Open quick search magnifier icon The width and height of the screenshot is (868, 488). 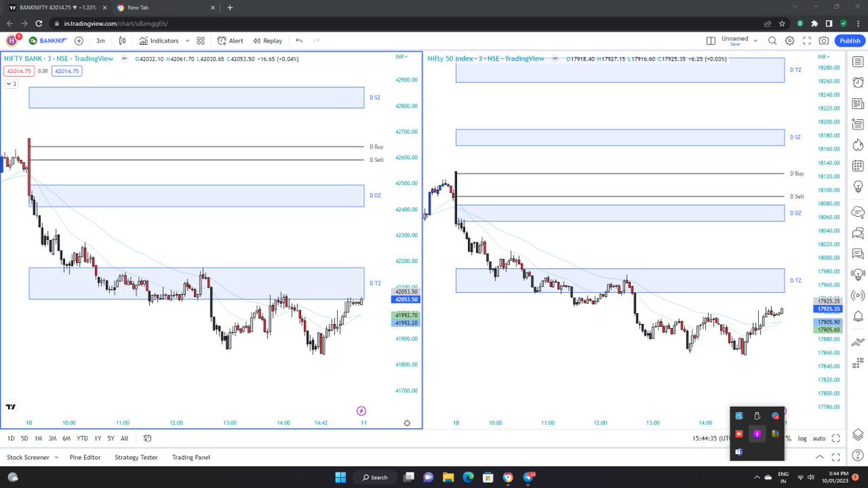pyautogui.click(x=773, y=41)
